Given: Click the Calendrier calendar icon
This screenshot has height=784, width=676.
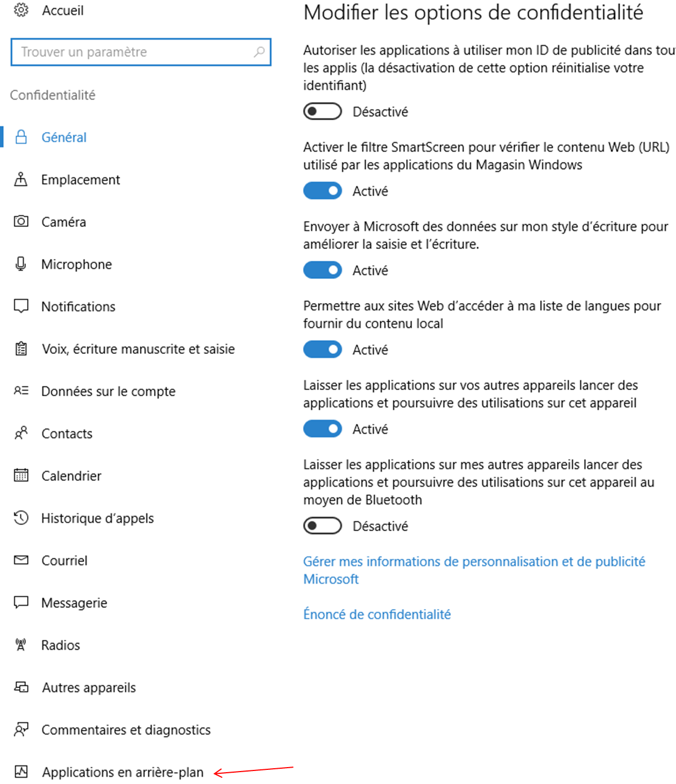Looking at the screenshot, I should tap(21, 475).
